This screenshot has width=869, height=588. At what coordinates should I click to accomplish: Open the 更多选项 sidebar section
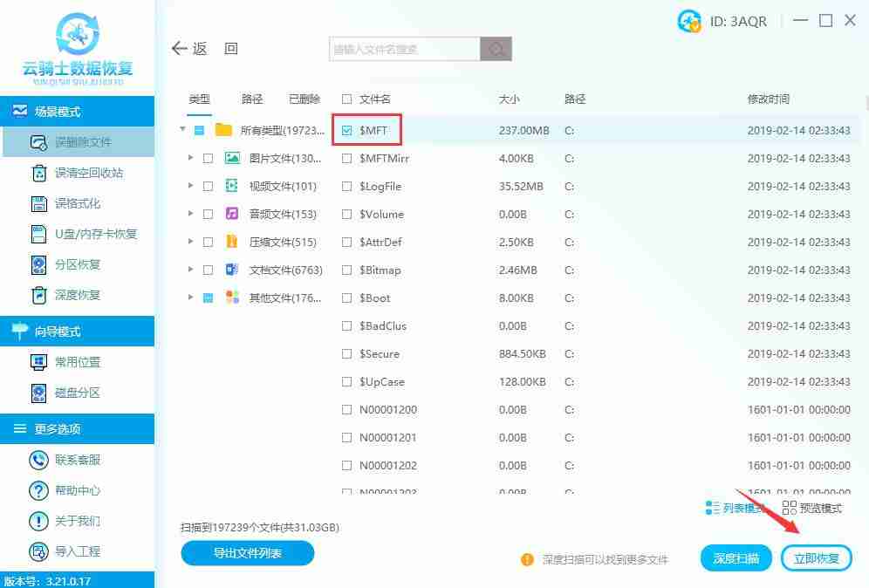point(77,429)
